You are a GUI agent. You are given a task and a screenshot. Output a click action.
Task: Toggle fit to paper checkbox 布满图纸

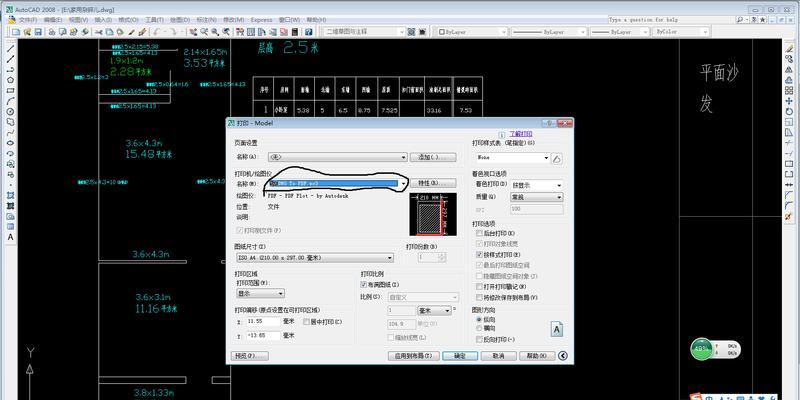364,284
